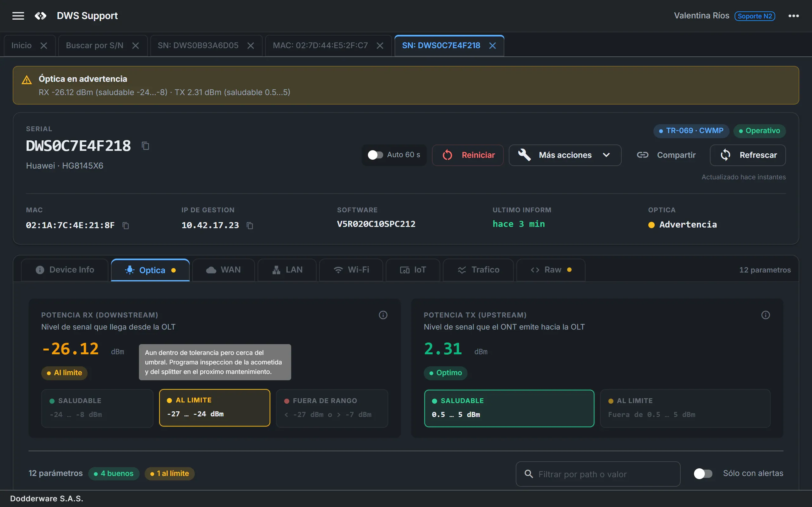Click the Refrescar button
The height and width of the screenshot is (507, 812).
(x=748, y=155)
